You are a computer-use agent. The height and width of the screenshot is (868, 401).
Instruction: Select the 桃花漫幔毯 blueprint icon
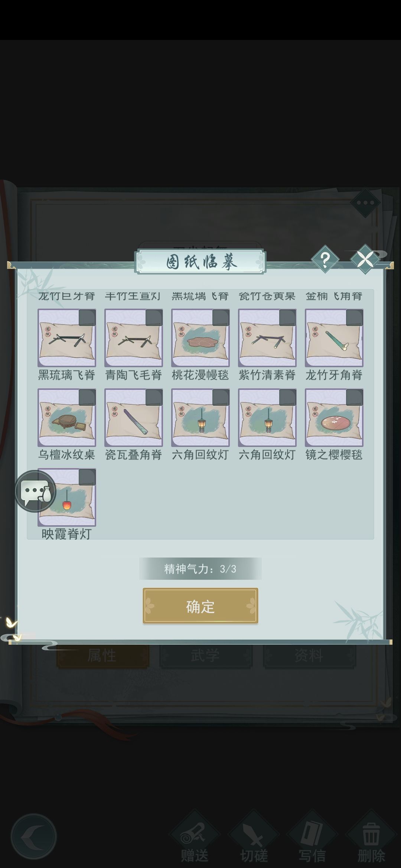200,338
